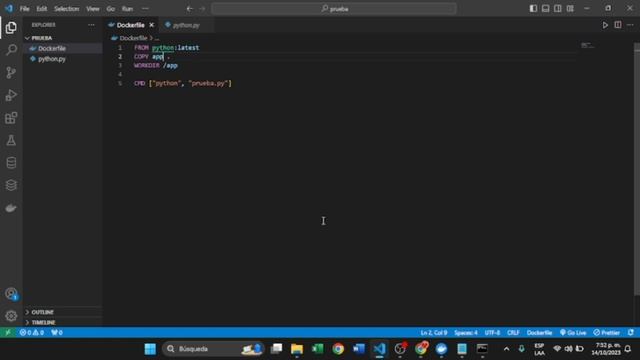The width and height of the screenshot is (640, 360).
Task: Open the Edit menu
Action: coord(42,9)
